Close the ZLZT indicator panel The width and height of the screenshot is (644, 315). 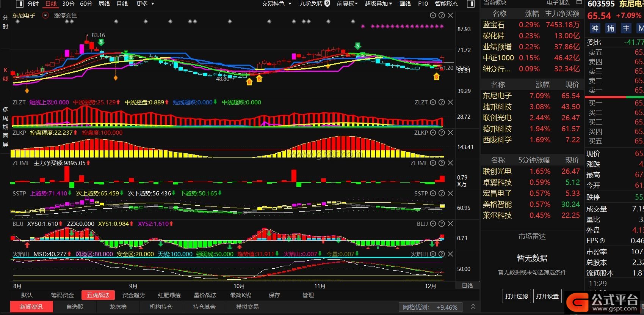coord(450,102)
